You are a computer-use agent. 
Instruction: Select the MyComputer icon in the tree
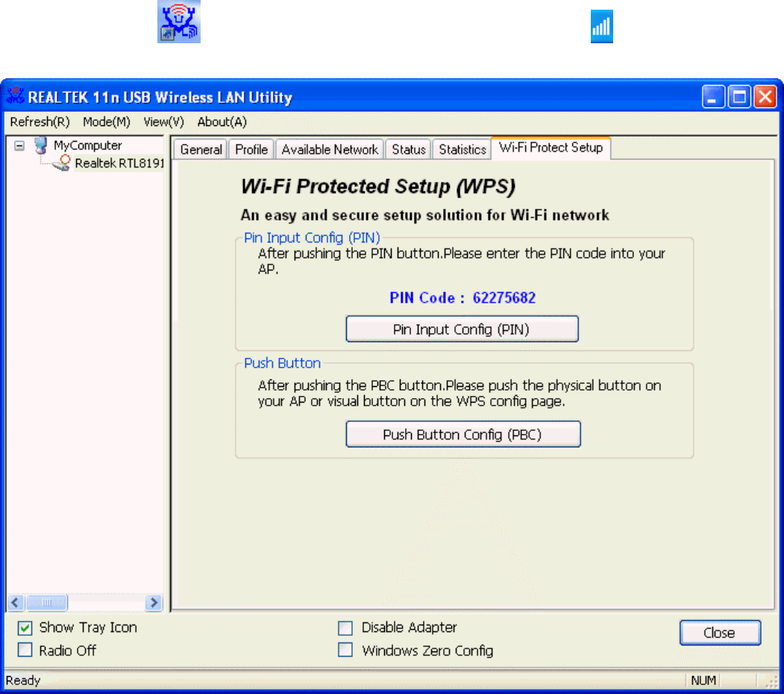click(x=41, y=145)
